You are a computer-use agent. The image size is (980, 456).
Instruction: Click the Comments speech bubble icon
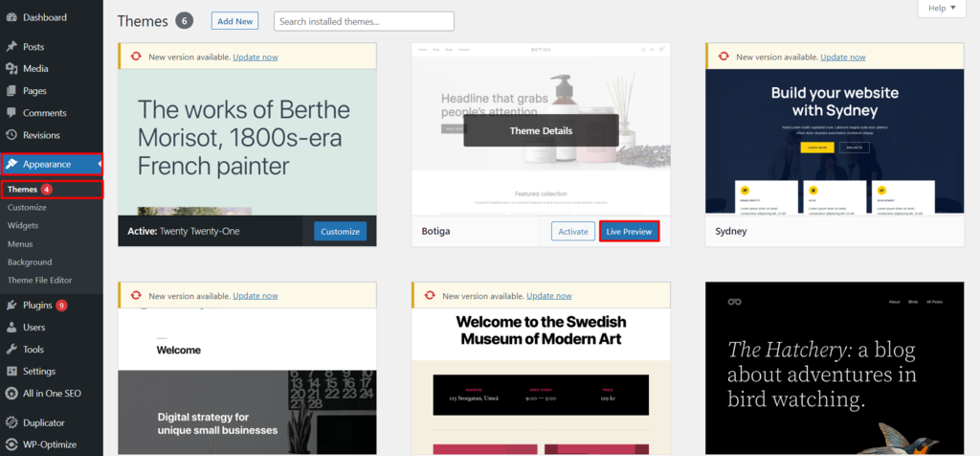11,113
